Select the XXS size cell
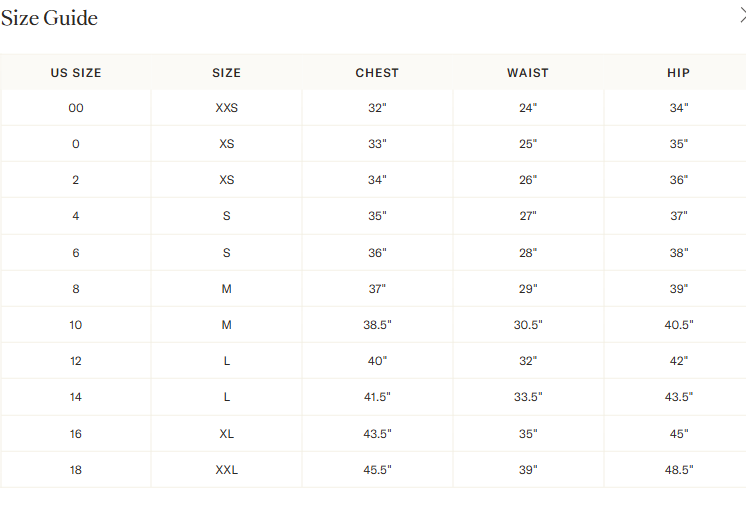Image resolution: width=746 pixels, height=509 pixels. [x=226, y=108]
